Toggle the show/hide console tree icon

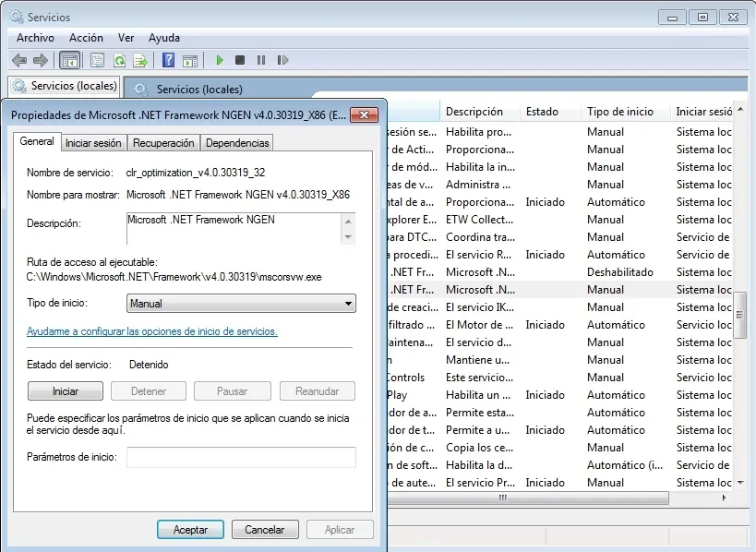point(69,61)
